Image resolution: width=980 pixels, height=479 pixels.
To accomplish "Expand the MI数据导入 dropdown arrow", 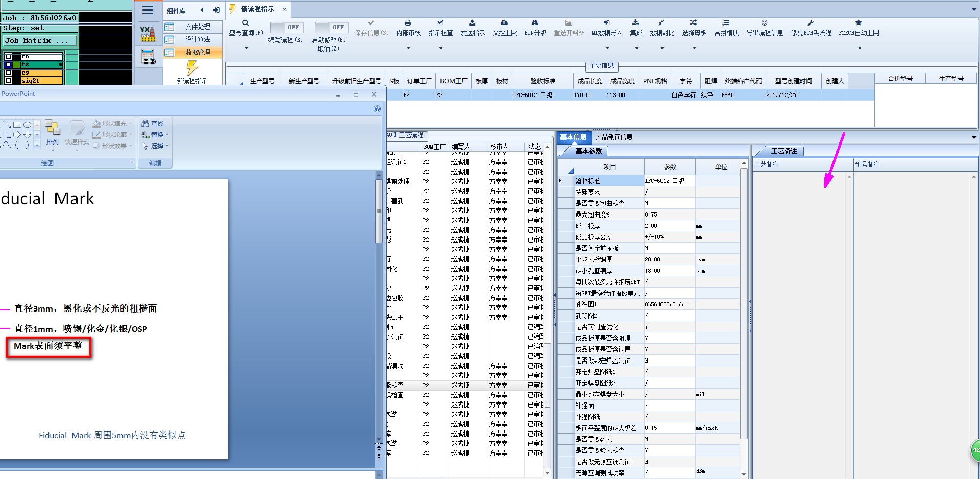I will pyautogui.click(x=607, y=49).
